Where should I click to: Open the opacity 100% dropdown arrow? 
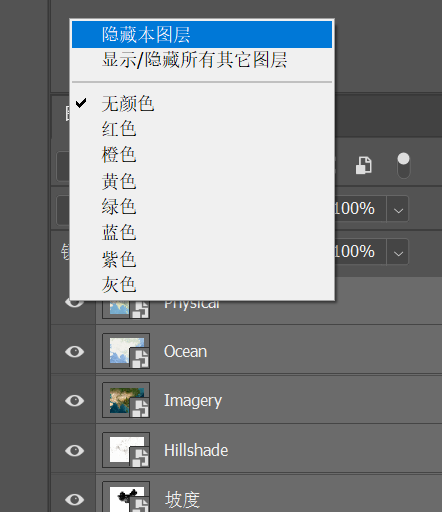click(398, 209)
